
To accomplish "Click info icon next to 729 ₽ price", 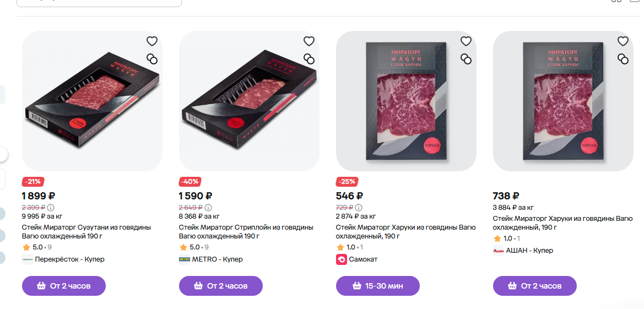I will [x=359, y=208].
